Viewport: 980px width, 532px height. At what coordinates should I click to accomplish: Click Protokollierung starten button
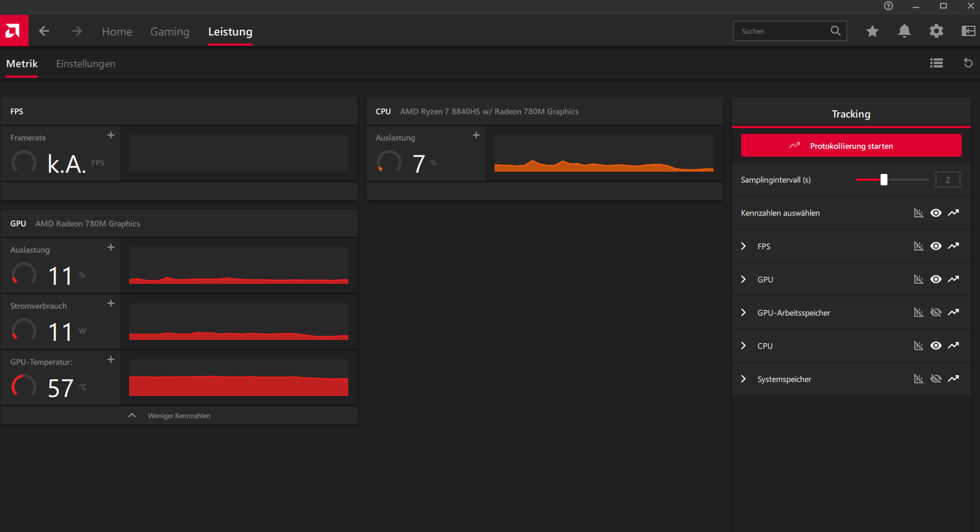coord(851,145)
